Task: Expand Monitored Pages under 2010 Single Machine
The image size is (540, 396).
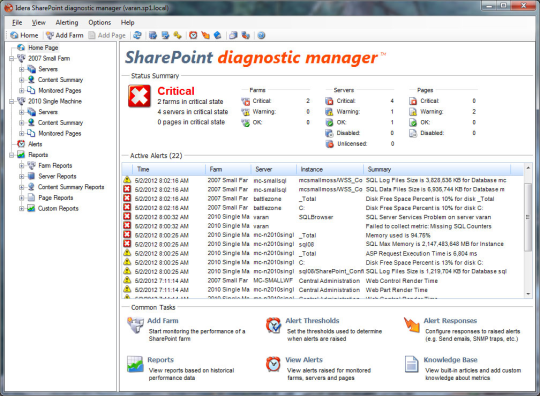Action: pyautogui.click(x=22, y=134)
